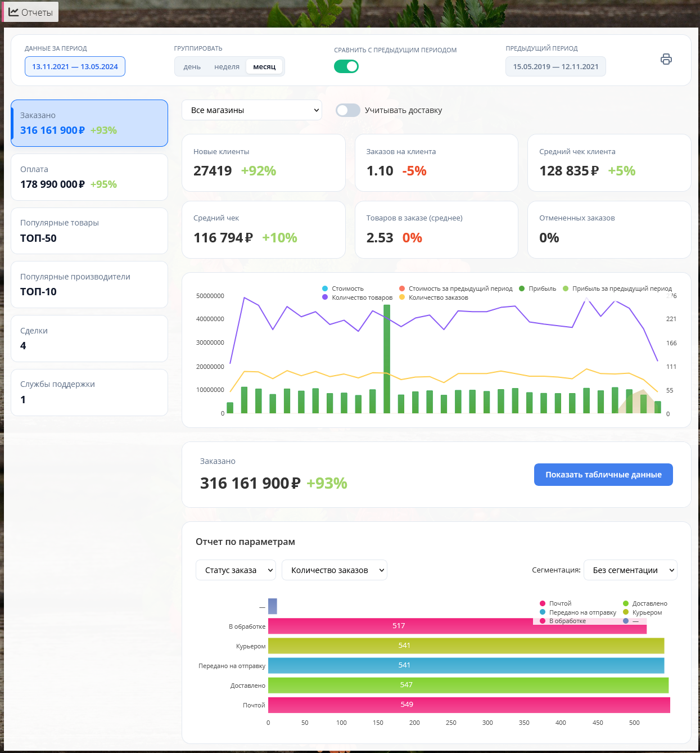Open Все магазины dropdown
Screen dimensions: 700x753
pyautogui.click(x=252, y=110)
